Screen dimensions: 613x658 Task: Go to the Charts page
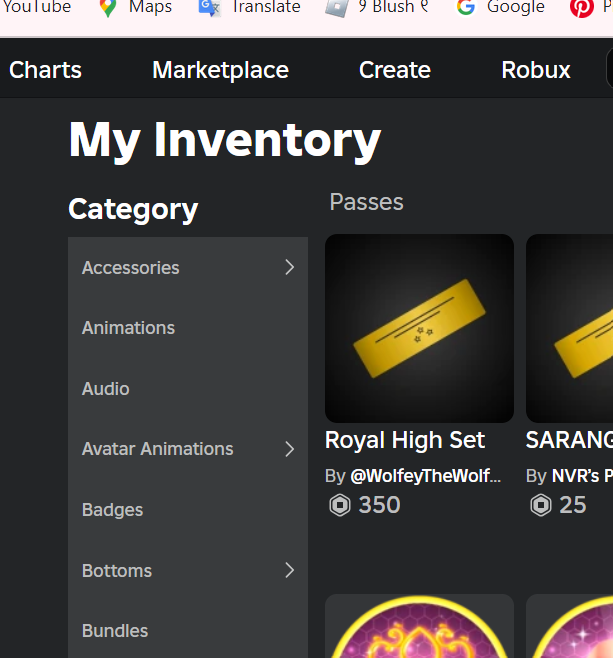pyautogui.click(x=45, y=70)
